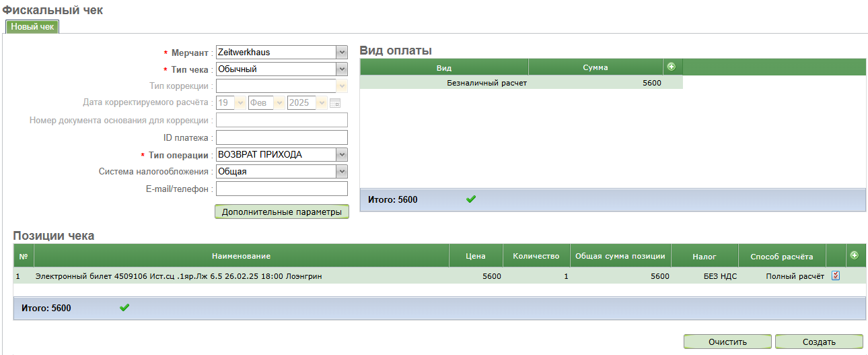The image size is (868, 355).
Task: Click the add receipt position plus icon
Action: [x=855, y=255]
